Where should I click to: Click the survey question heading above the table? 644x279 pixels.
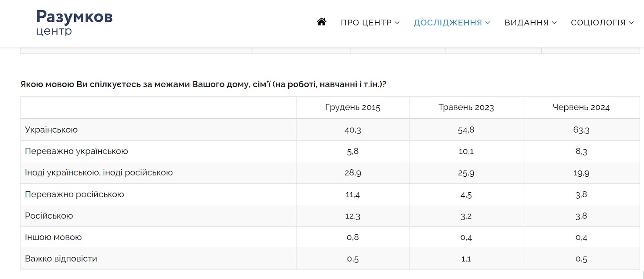click(203, 84)
